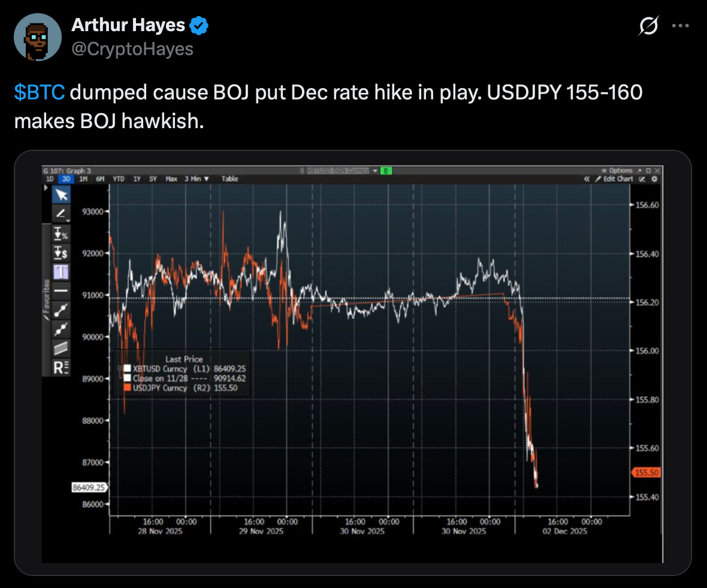Select the trend line with endpoint dots tool

click(x=61, y=310)
